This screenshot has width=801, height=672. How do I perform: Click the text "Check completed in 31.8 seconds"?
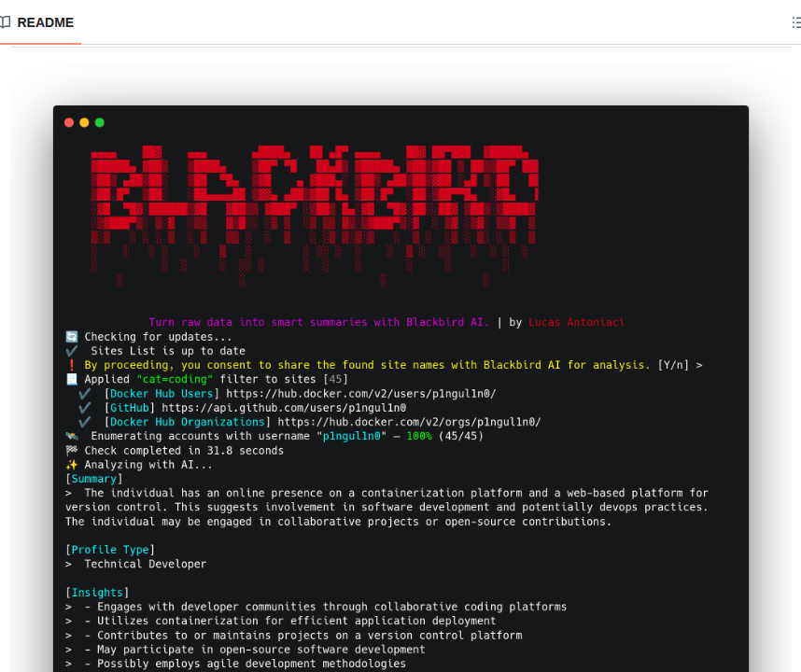(184, 451)
